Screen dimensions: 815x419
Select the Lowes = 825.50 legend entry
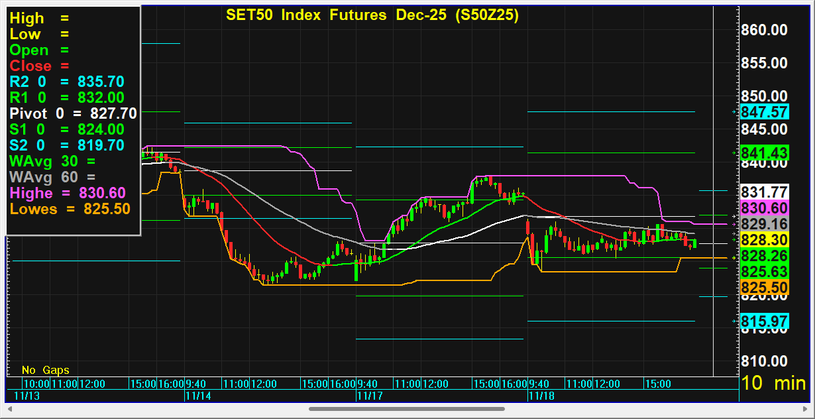tap(69, 209)
